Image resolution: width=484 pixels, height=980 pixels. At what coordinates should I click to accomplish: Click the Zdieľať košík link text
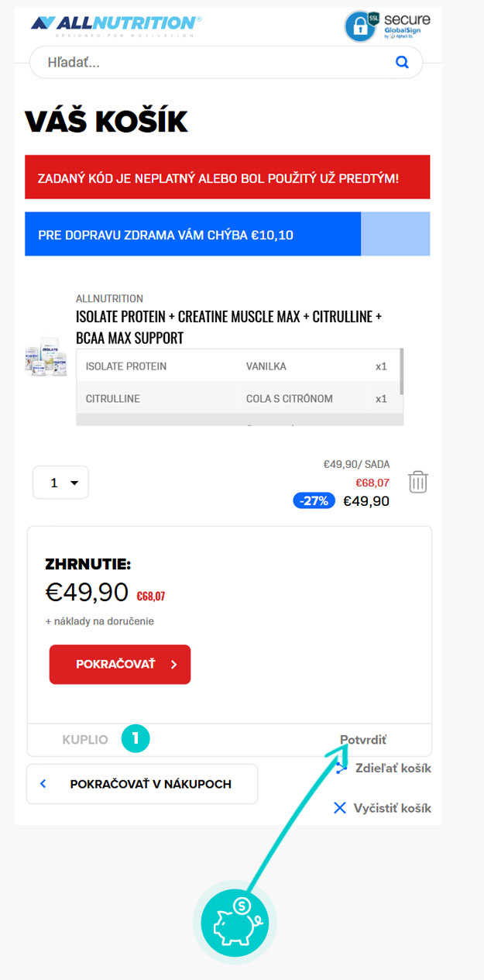pyautogui.click(x=393, y=769)
